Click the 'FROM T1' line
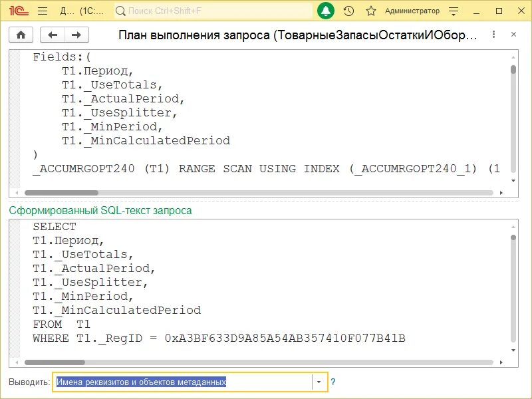Image resolution: width=532 pixels, height=399 pixels. [62, 325]
